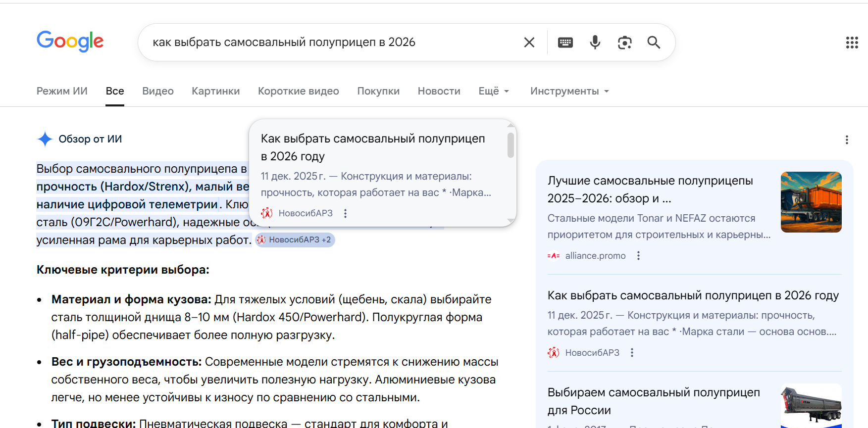
Task: Switch to the Видео tab
Action: [157, 91]
